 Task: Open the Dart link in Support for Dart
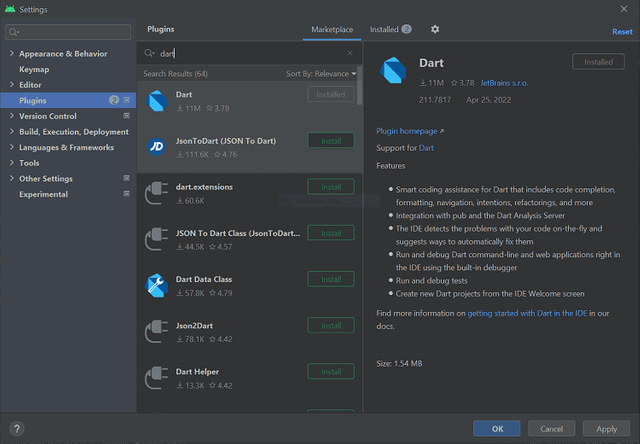coord(426,148)
